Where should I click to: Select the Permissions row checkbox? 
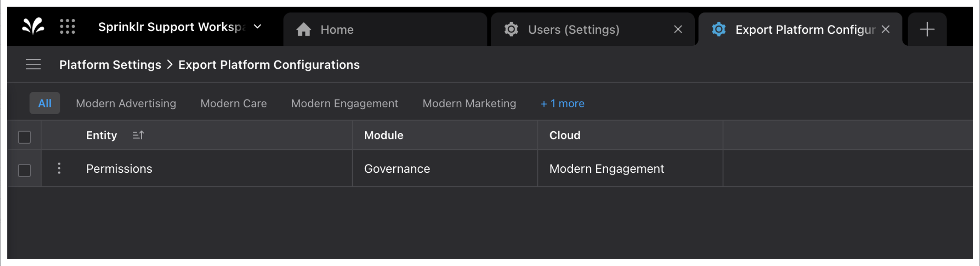tap(24, 170)
